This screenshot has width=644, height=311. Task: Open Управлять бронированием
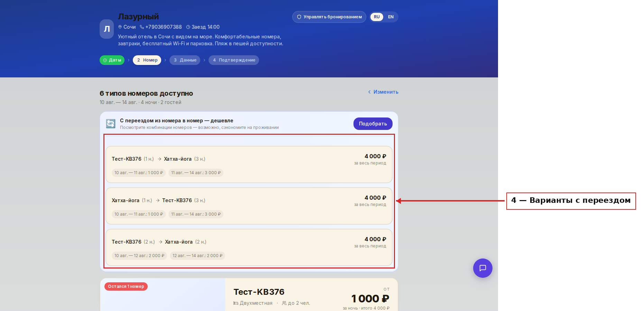click(x=329, y=17)
